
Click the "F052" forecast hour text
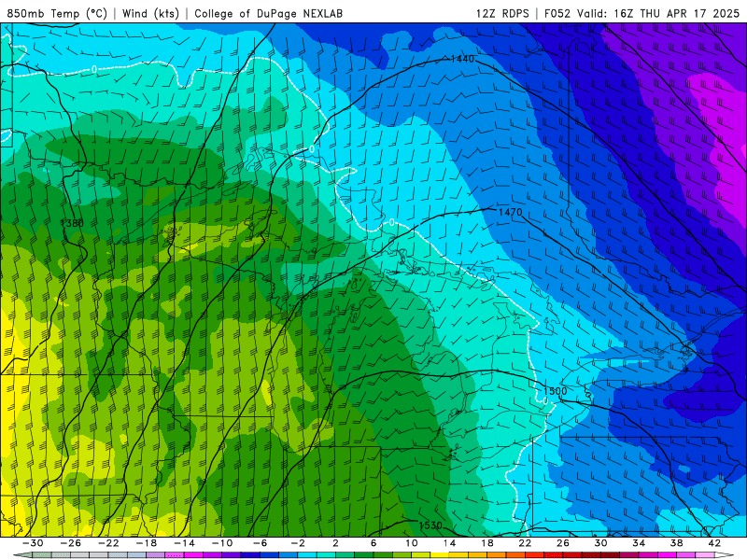[557, 13]
